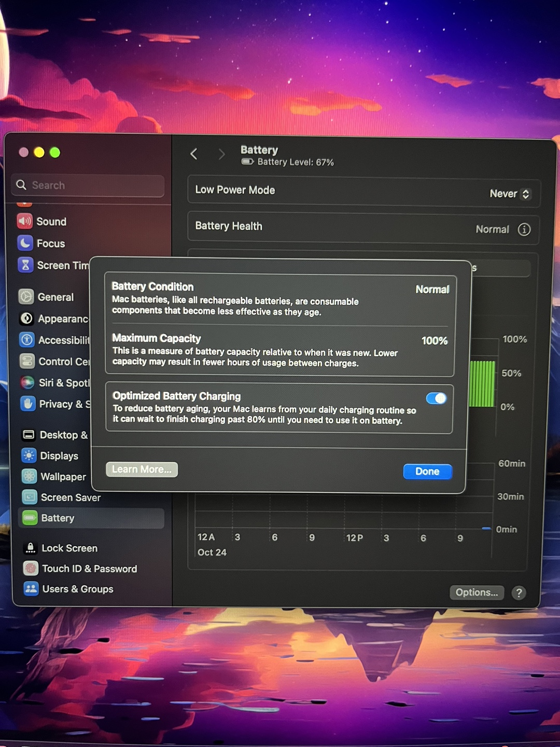Select the Focus moon icon
The width and height of the screenshot is (560, 747).
tap(25, 243)
